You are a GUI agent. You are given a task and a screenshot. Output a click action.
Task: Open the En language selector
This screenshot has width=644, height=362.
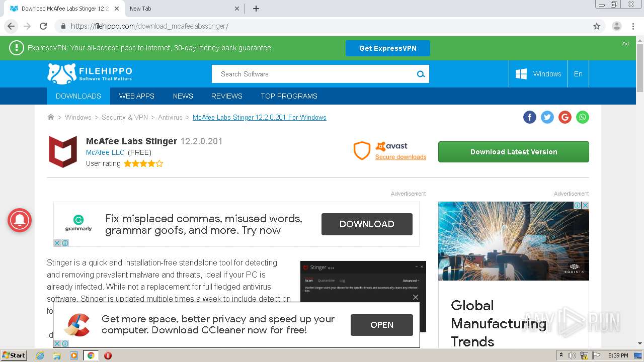pyautogui.click(x=578, y=74)
